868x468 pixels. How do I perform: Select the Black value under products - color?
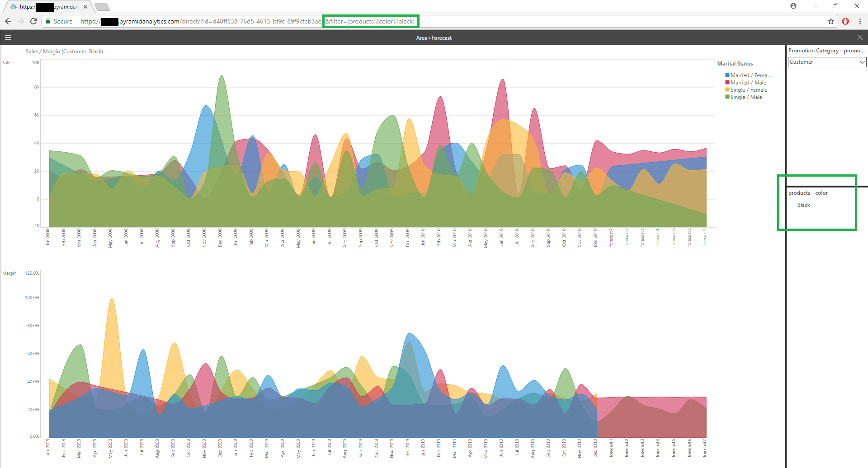point(803,205)
